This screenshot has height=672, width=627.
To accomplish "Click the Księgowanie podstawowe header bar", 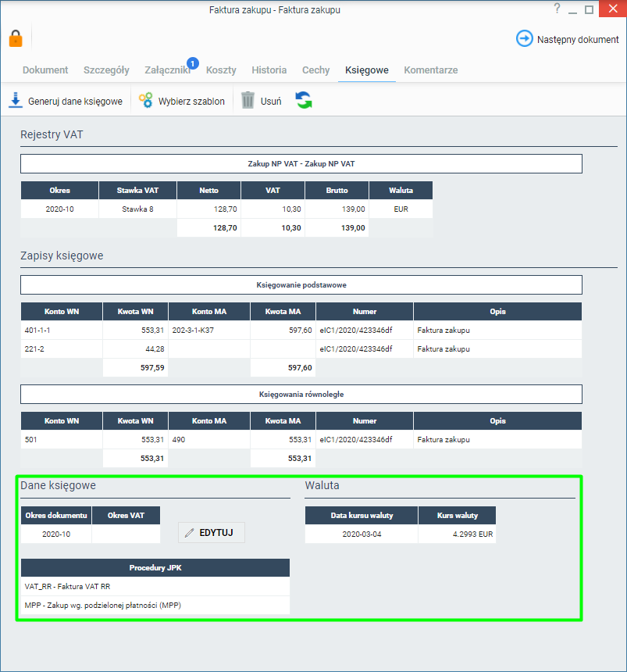I will [301, 285].
